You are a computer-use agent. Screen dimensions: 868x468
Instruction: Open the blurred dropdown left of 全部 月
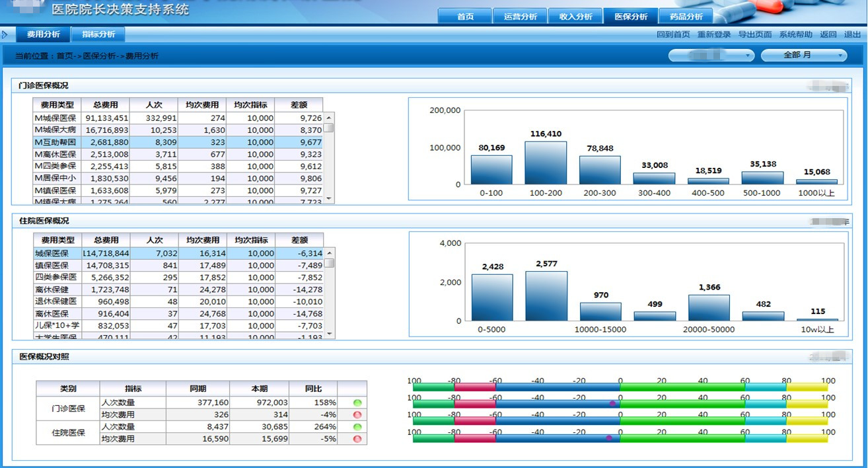711,56
